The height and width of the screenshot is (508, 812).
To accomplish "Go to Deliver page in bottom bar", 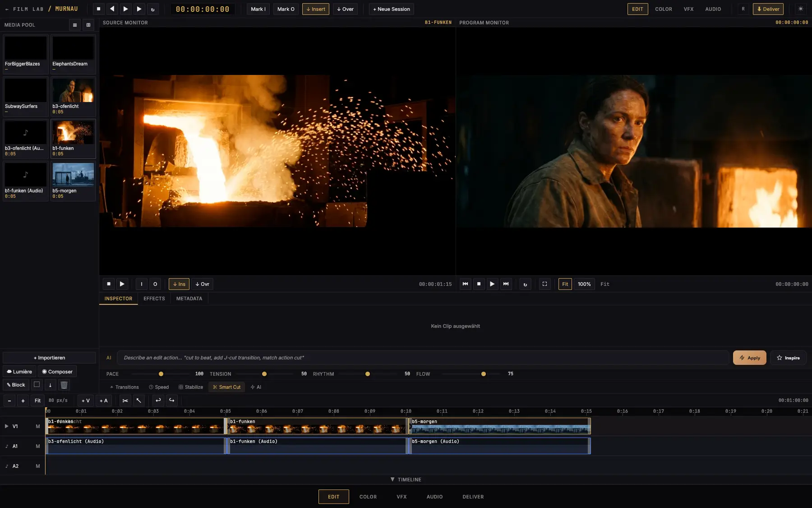I will click(473, 497).
